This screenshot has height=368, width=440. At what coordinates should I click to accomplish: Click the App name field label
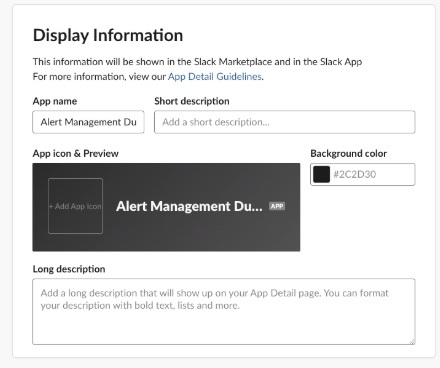55,101
